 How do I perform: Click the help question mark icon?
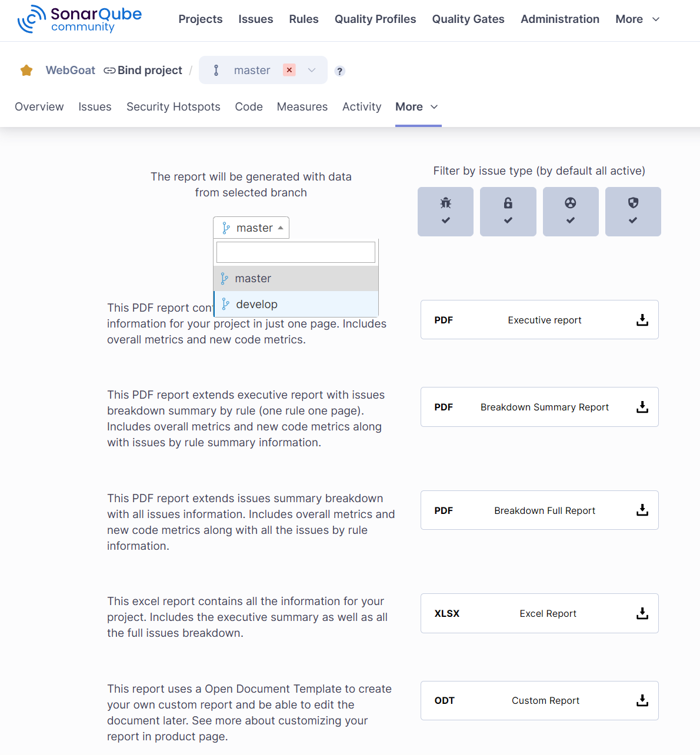(x=339, y=71)
